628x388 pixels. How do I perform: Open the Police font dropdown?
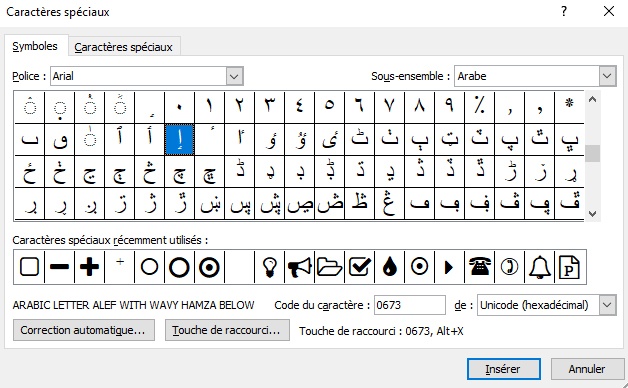235,76
